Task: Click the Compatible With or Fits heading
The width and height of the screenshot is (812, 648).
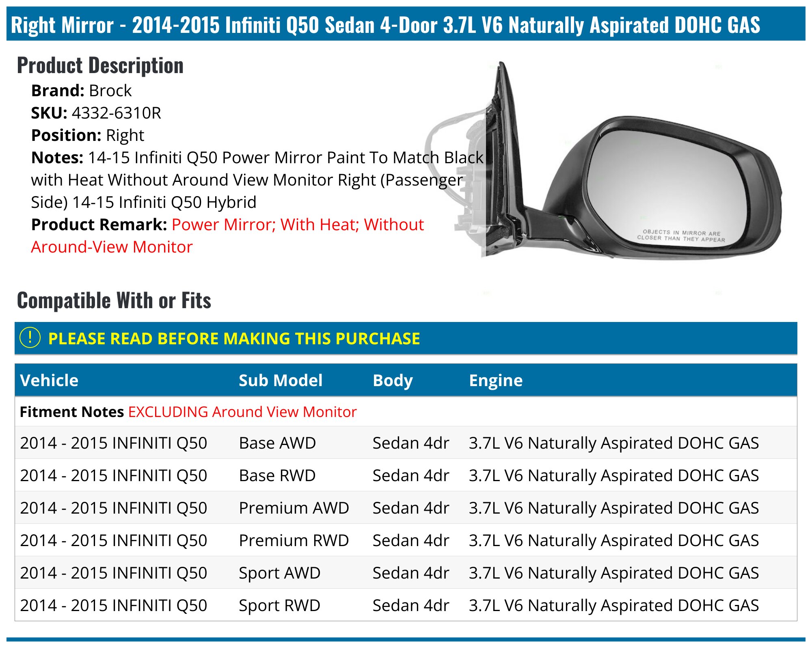Action: tap(114, 300)
